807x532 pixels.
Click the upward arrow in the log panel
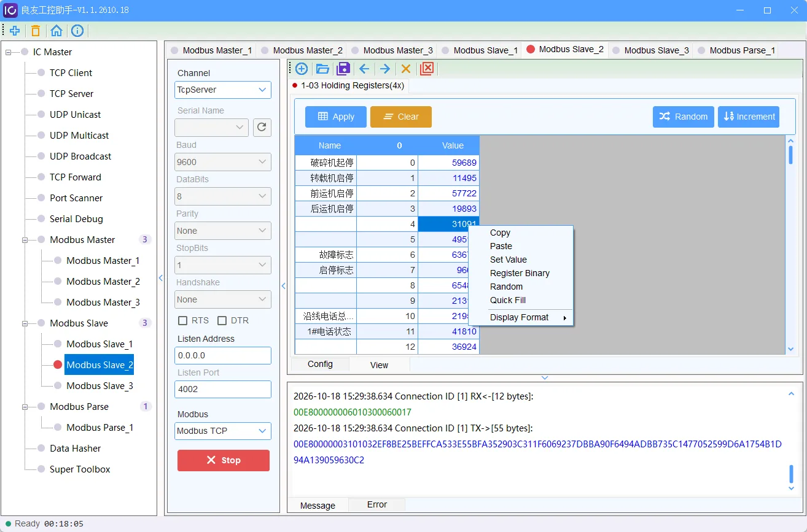point(791,394)
